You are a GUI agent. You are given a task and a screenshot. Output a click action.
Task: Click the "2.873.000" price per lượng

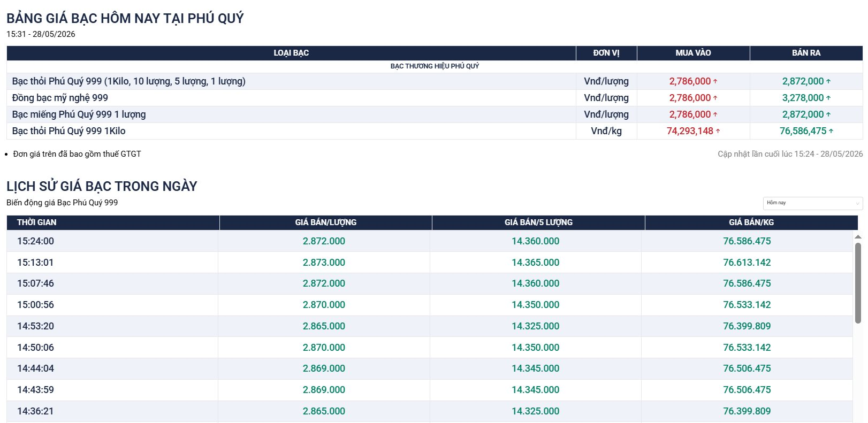324,263
